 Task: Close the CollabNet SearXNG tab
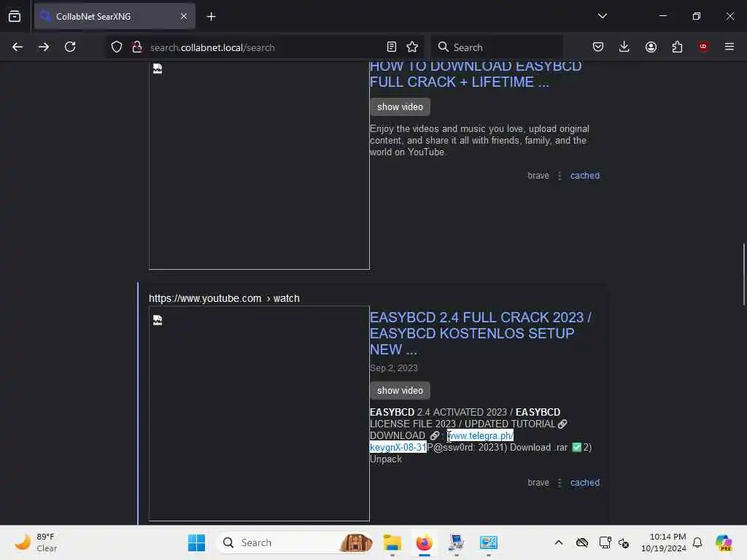point(184,16)
